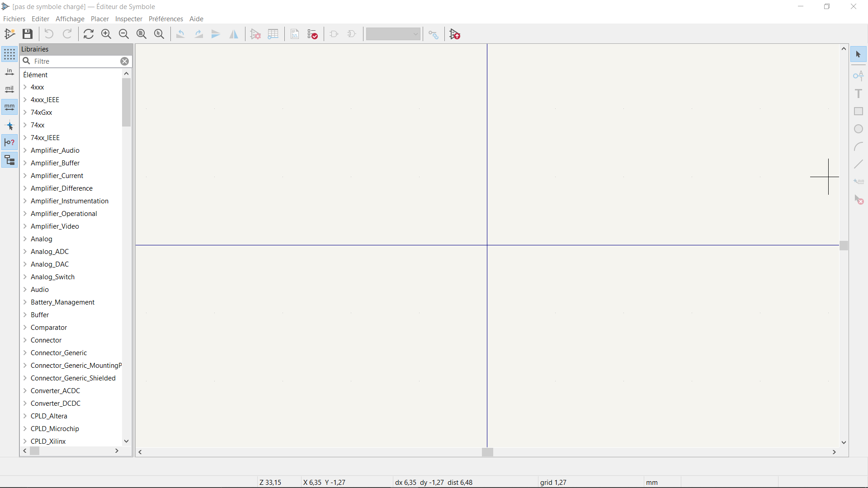
Task: Open the unit selection dropdown in toolbar
Action: (393, 34)
